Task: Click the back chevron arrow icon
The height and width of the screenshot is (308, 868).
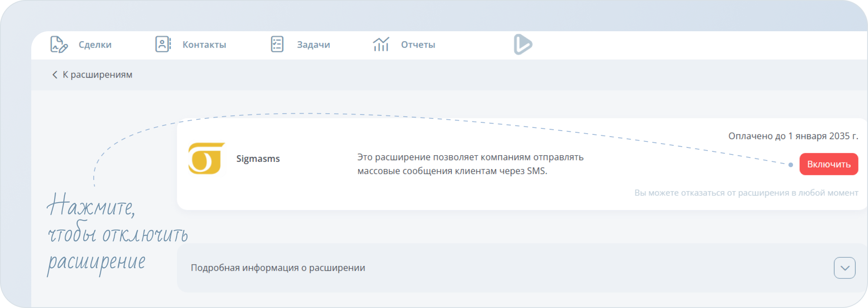Action: click(x=55, y=75)
